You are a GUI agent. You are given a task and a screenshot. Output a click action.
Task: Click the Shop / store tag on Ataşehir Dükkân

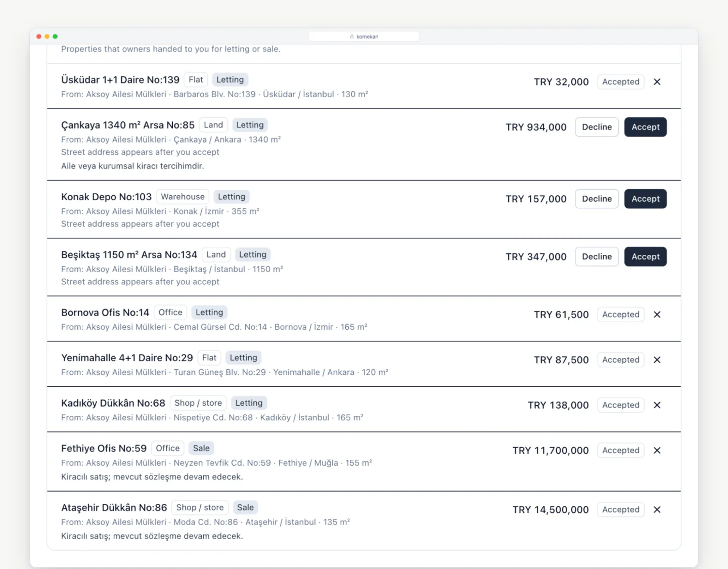200,507
